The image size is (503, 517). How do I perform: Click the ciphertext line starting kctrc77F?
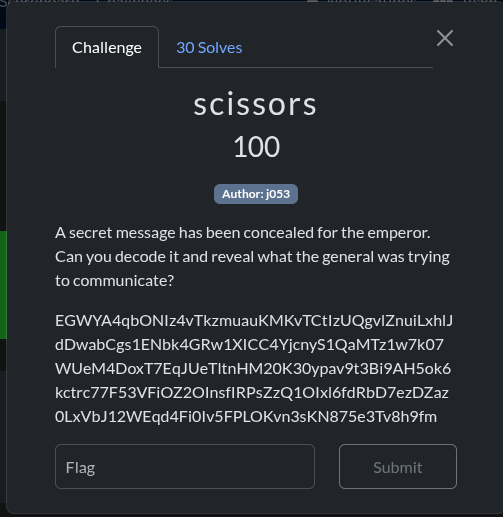click(x=252, y=393)
